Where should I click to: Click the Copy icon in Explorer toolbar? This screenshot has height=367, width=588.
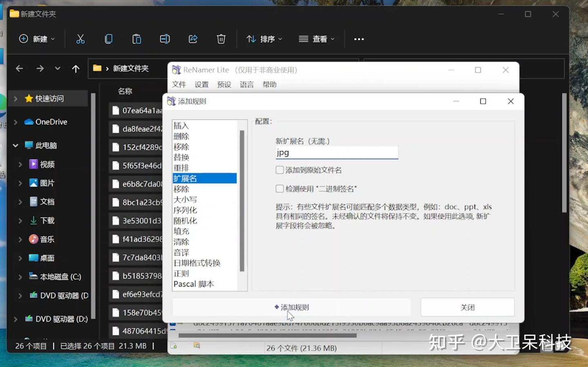(109, 39)
